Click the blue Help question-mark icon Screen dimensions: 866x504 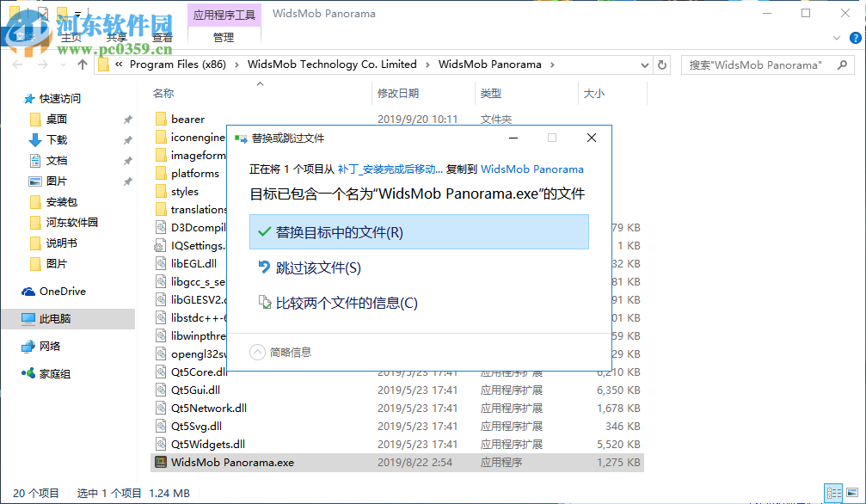click(x=853, y=38)
